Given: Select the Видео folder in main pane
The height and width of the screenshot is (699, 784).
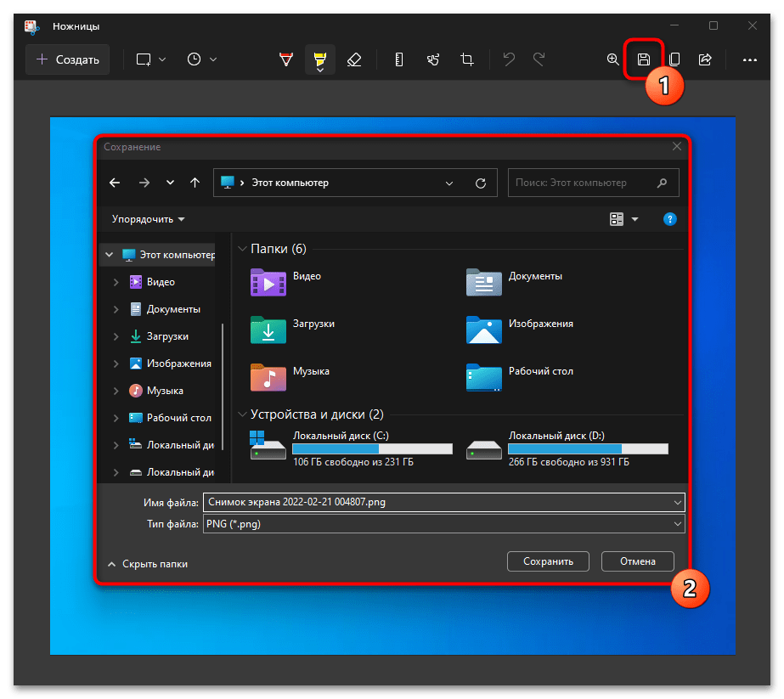Looking at the screenshot, I should pos(285,282).
